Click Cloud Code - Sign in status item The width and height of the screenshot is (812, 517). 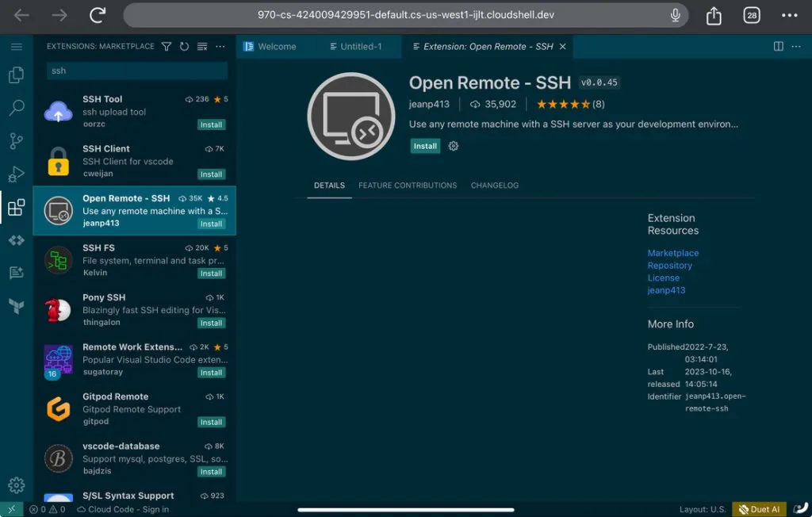tap(123, 509)
